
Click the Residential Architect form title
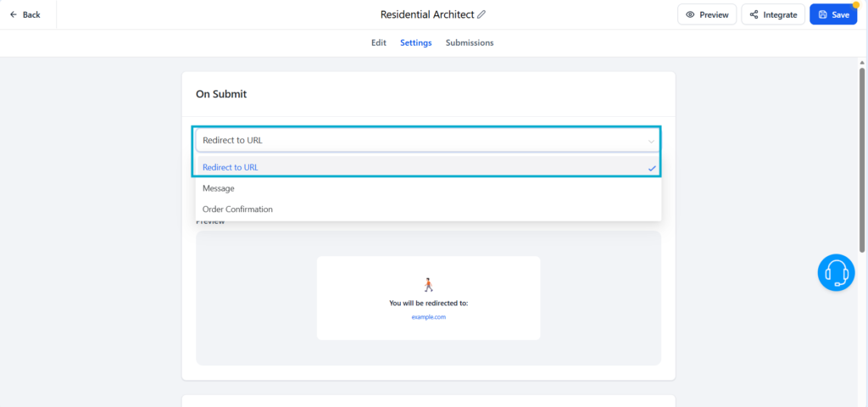426,14
